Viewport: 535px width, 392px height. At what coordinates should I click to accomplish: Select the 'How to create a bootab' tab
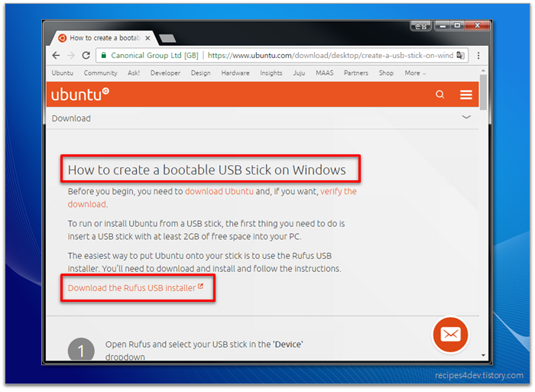click(104, 38)
